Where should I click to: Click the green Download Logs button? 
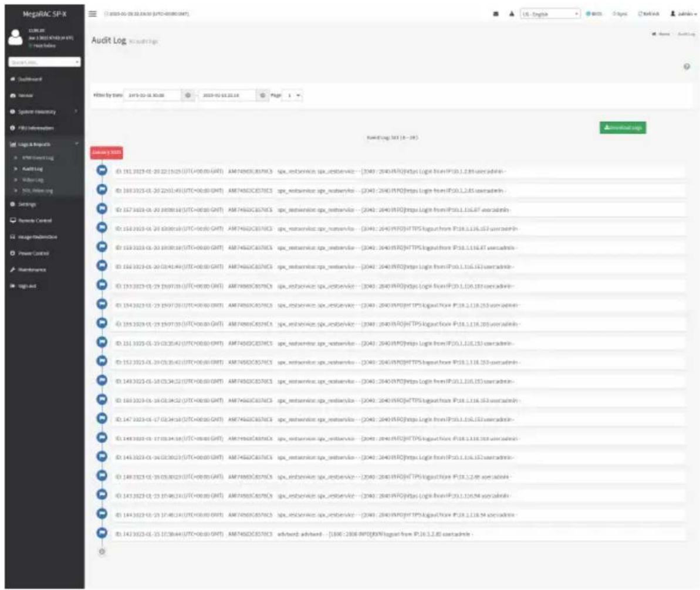point(623,128)
